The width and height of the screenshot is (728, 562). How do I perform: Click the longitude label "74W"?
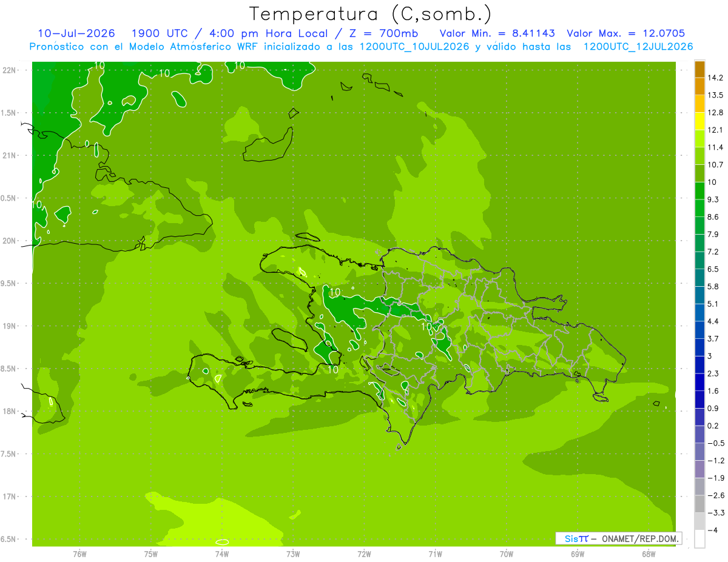tap(222, 554)
